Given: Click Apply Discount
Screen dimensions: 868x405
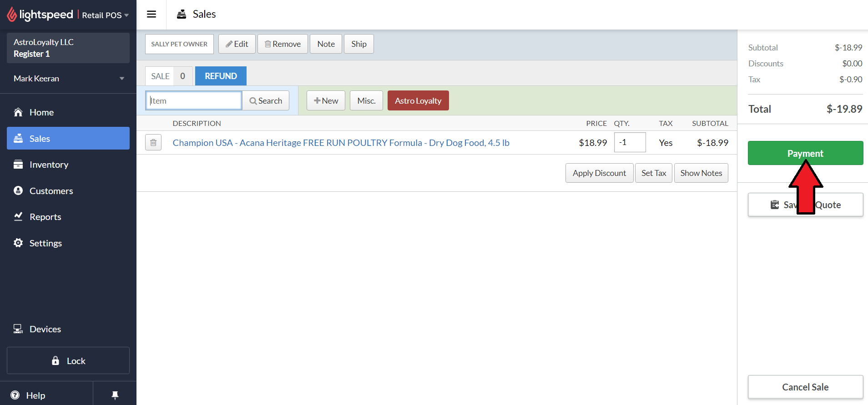Looking at the screenshot, I should click(599, 173).
